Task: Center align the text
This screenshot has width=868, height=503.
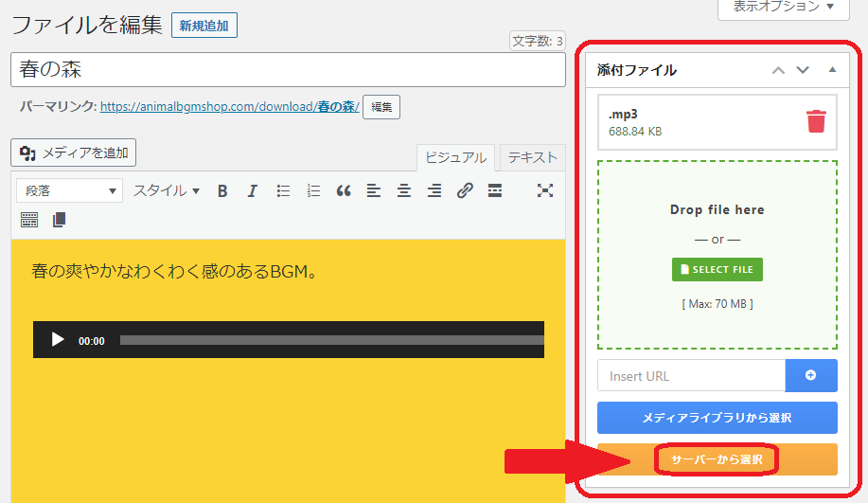Action: click(x=404, y=190)
